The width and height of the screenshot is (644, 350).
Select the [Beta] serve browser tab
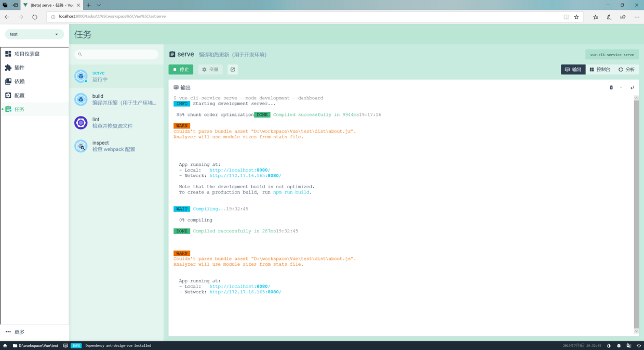52,5
